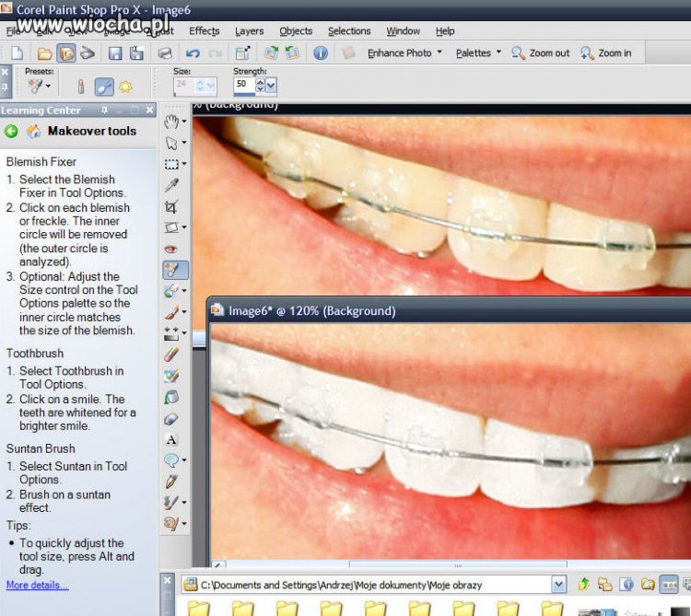
Task: Select the Flood Fill bucket tool
Action: [171, 397]
